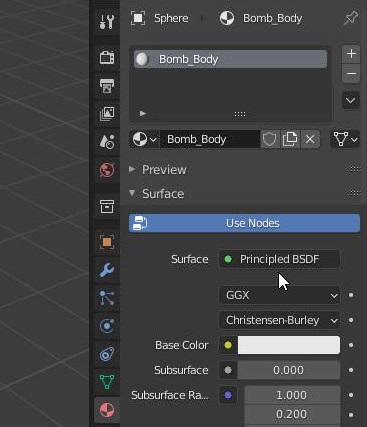Open the GGX distribution dropdown
The width and height of the screenshot is (367, 427).
point(279,295)
